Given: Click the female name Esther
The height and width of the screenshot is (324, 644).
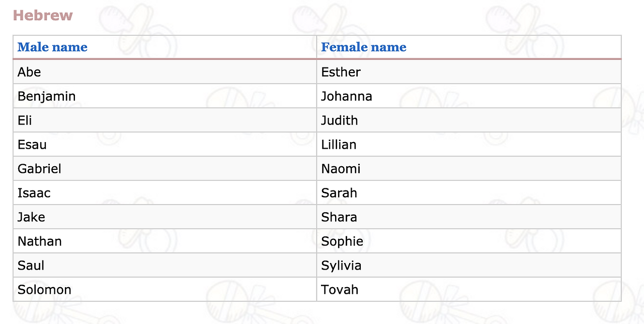Looking at the screenshot, I should pos(341,72).
